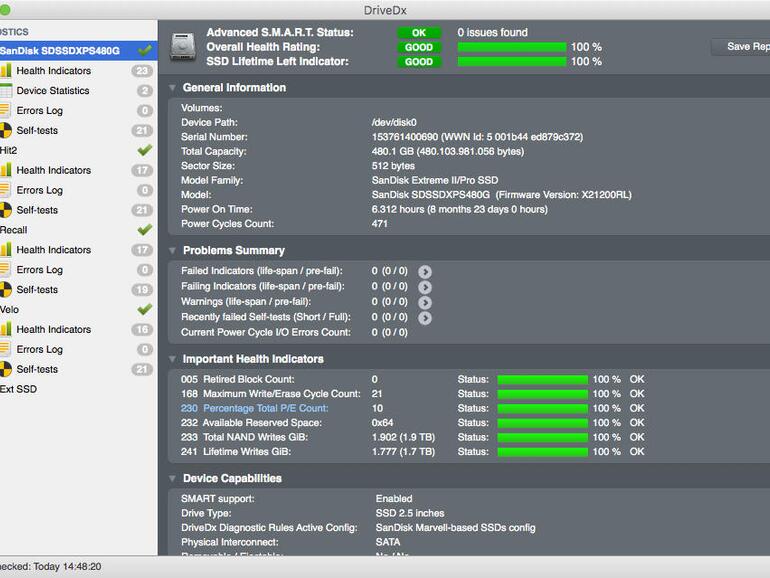Click the Device Path value /dev/disk0
Viewport: 770px width, 578px height.
pos(394,122)
